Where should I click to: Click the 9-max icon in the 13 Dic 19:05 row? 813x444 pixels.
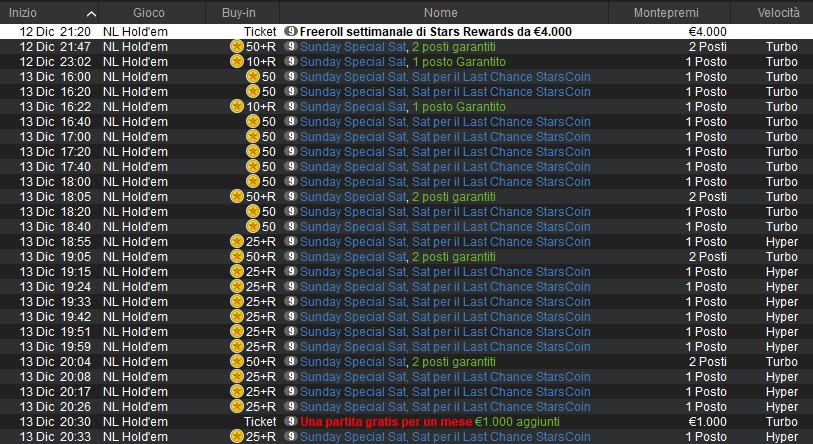291,257
